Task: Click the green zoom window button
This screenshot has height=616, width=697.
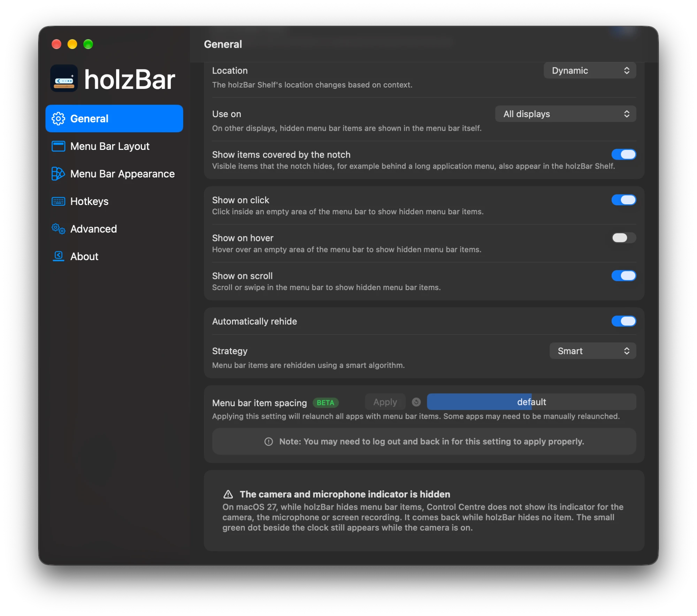Action: tap(88, 44)
